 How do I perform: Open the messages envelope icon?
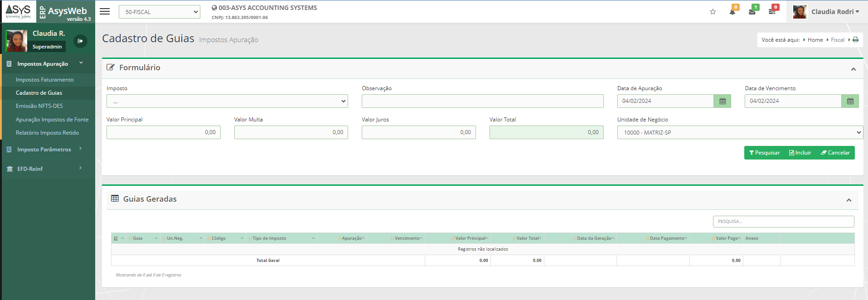coord(752,12)
